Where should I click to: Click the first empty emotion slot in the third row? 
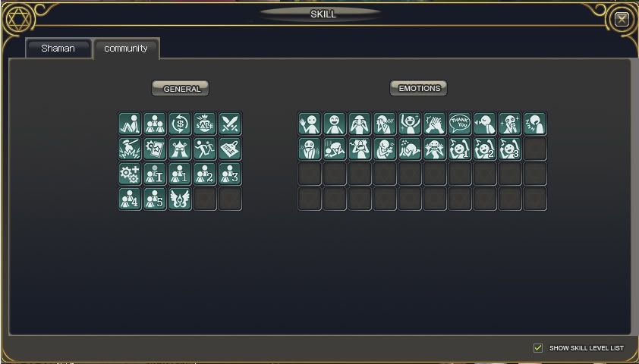(x=310, y=174)
